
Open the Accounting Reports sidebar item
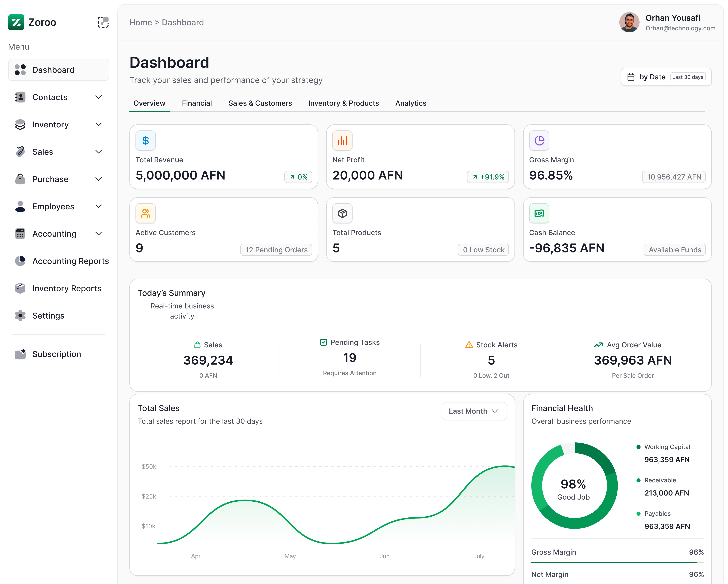(70, 261)
